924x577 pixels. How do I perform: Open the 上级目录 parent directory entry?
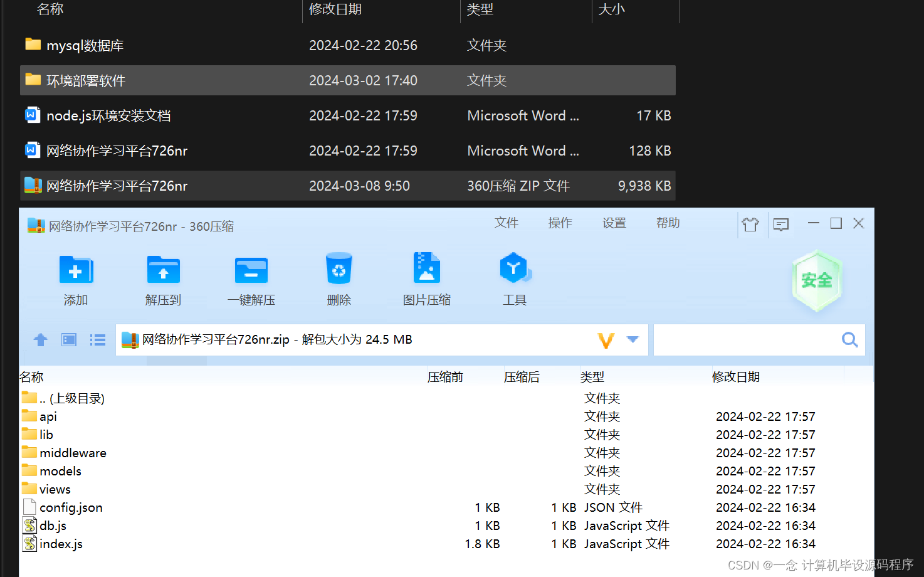(71, 398)
